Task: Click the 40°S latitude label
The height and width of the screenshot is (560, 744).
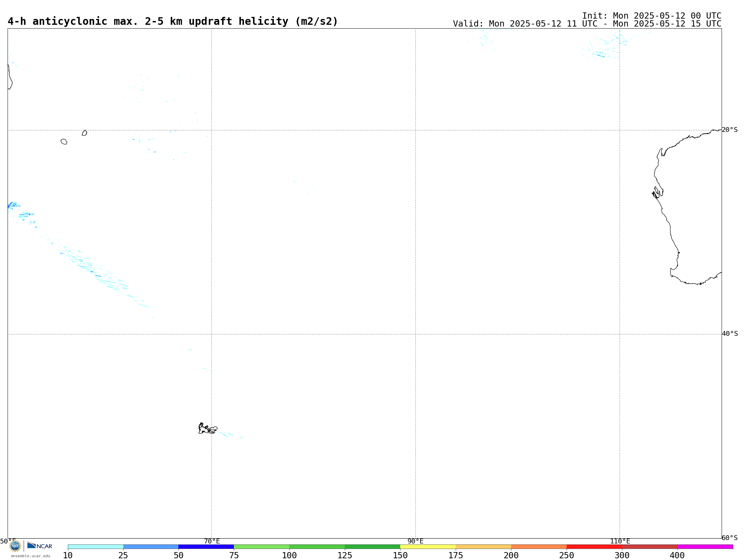Action: 730,334
